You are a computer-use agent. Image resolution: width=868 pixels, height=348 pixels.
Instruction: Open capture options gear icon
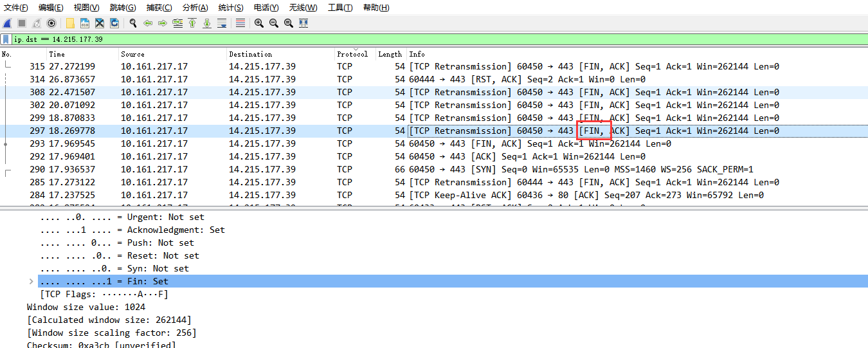[51, 23]
